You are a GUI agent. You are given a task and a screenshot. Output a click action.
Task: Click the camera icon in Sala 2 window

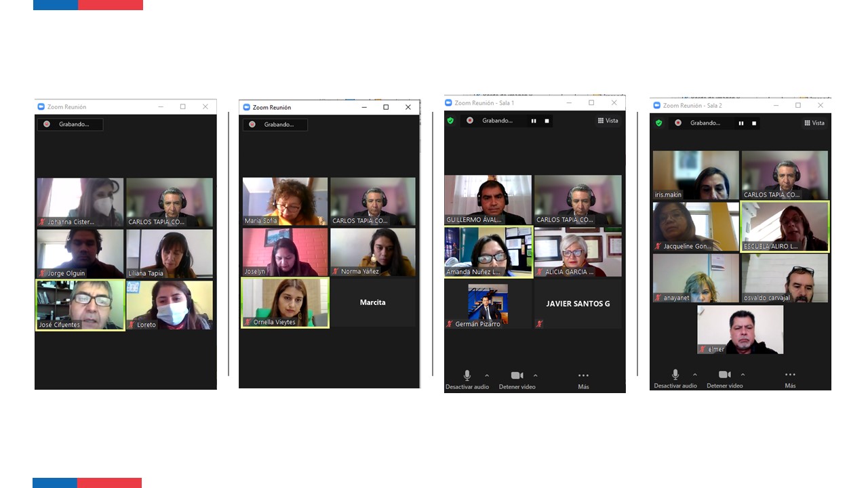(724, 375)
